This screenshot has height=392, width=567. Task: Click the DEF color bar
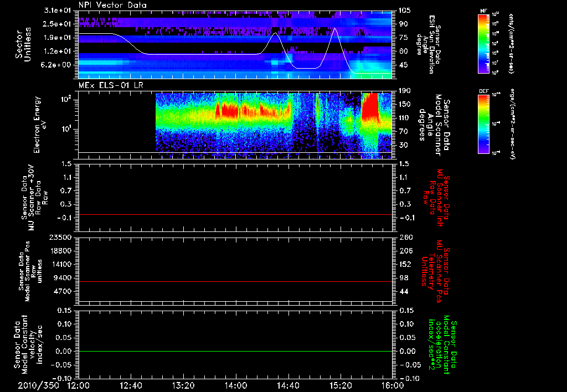tap(483, 124)
